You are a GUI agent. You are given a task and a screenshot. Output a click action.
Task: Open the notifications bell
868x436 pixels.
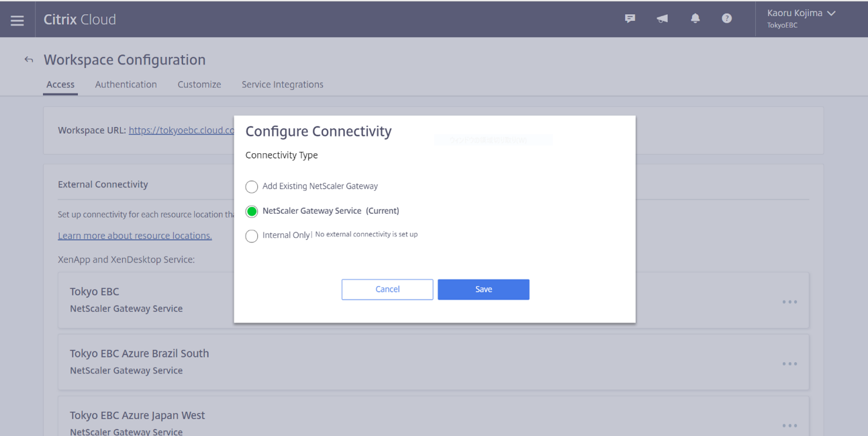695,19
